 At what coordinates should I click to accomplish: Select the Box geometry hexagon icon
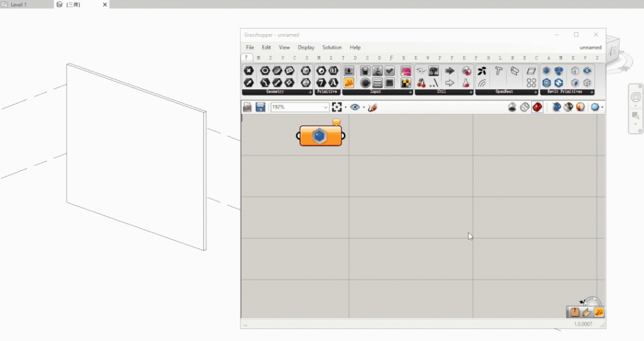pos(306,70)
